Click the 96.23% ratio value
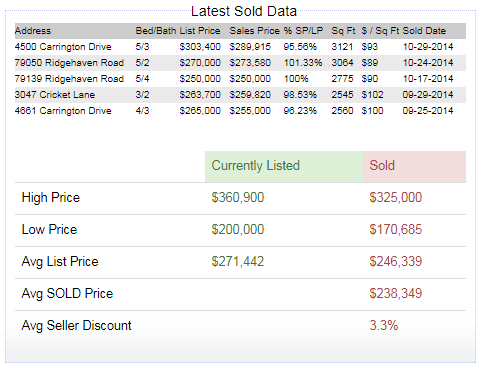 point(300,111)
